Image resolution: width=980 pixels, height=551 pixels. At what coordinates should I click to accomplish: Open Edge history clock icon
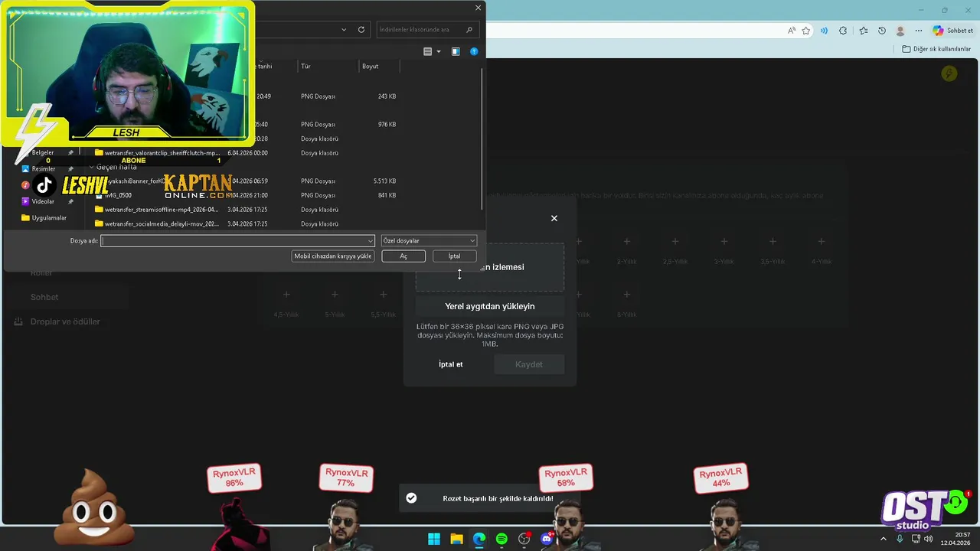882,31
